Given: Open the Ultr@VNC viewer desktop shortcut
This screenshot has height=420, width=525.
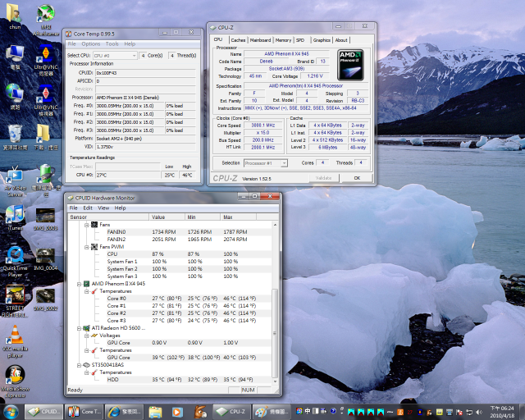Looking at the screenshot, I should point(46,100).
